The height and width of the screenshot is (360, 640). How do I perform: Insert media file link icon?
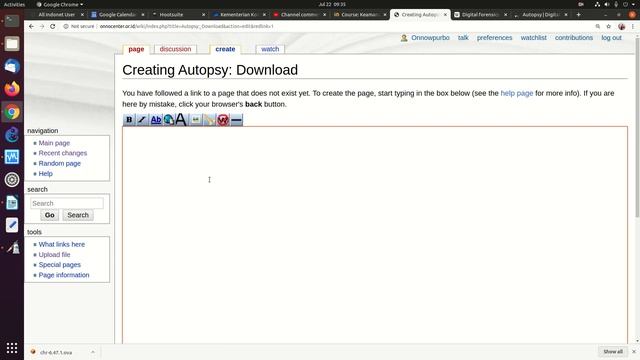click(209, 120)
